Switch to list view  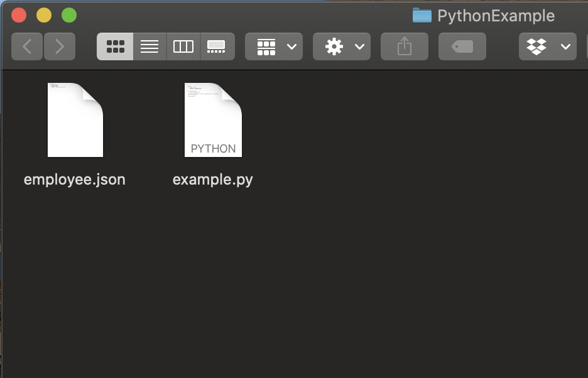tap(149, 46)
